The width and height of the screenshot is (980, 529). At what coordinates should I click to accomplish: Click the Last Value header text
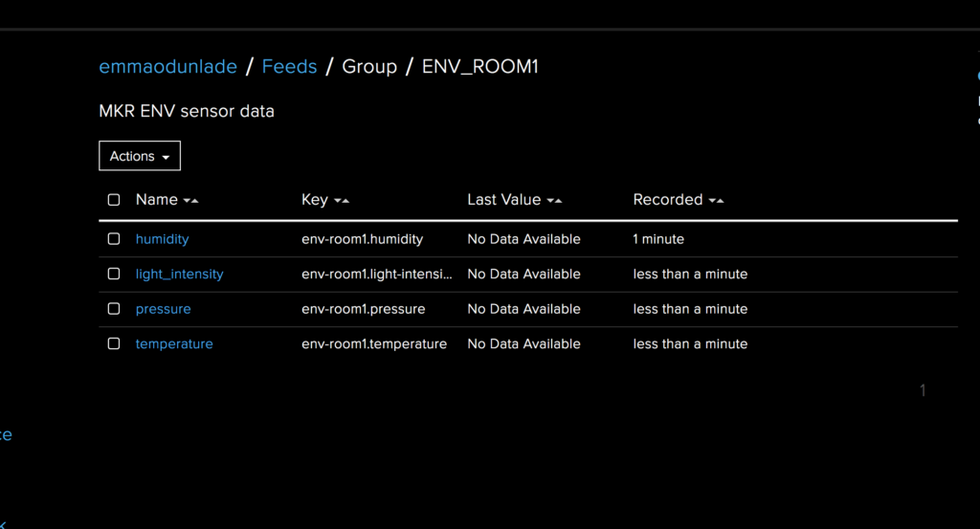[503, 200]
